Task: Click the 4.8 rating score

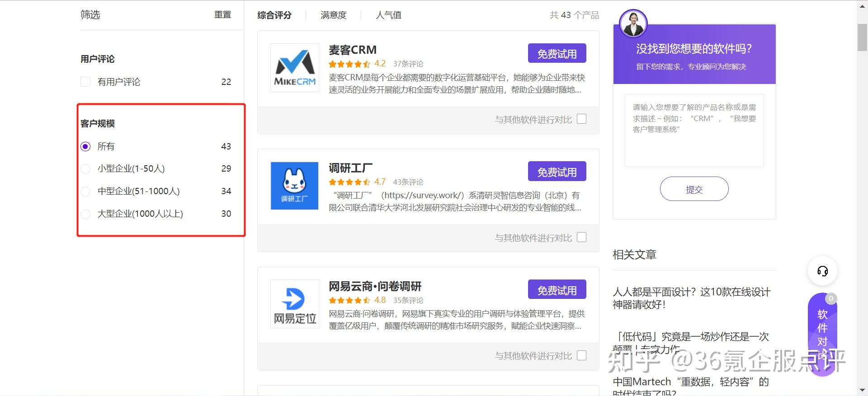Action: click(x=380, y=300)
